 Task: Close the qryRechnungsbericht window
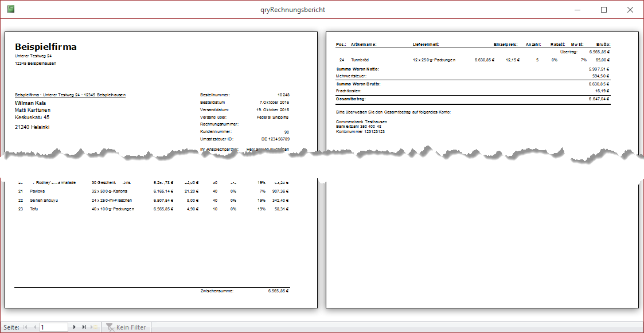click(x=630, y=9)
